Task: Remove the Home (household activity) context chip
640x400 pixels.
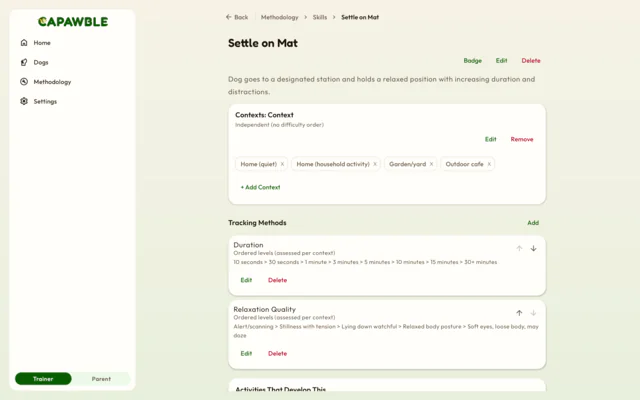Action: click(375, 164)
